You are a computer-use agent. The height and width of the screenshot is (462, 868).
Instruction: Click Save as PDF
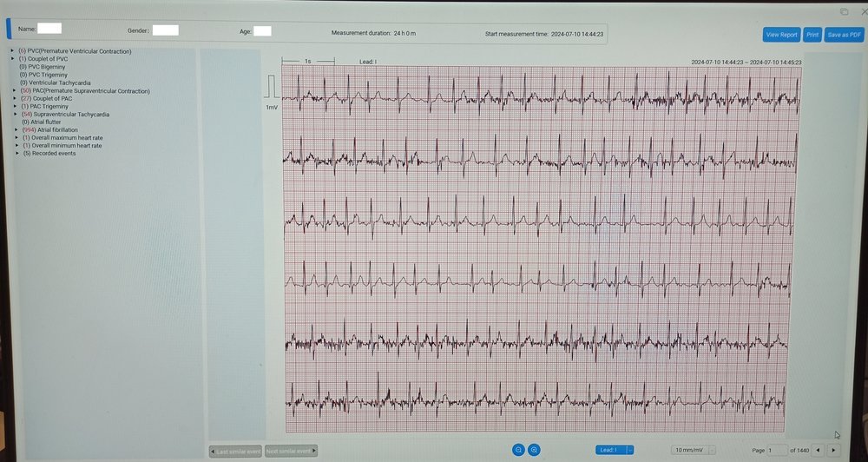pos(844,35)
